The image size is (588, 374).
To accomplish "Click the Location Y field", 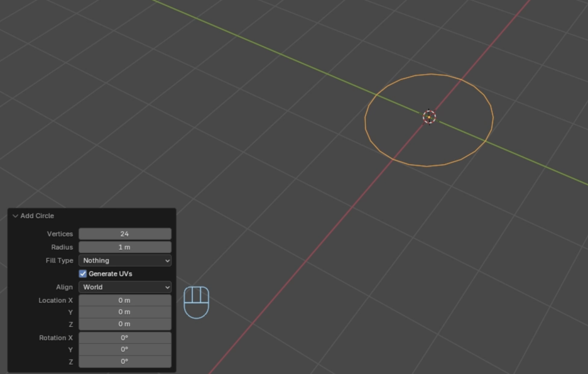I will (125, 312).
